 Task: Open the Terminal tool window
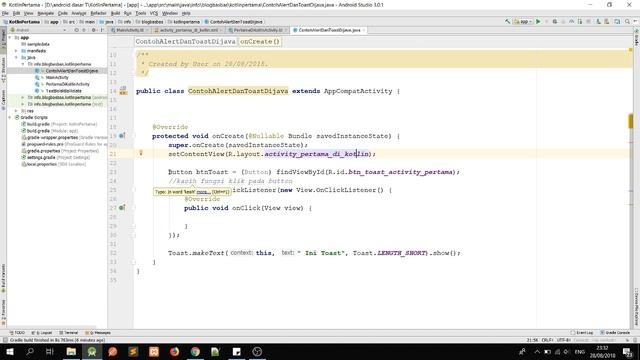point(68,333)
